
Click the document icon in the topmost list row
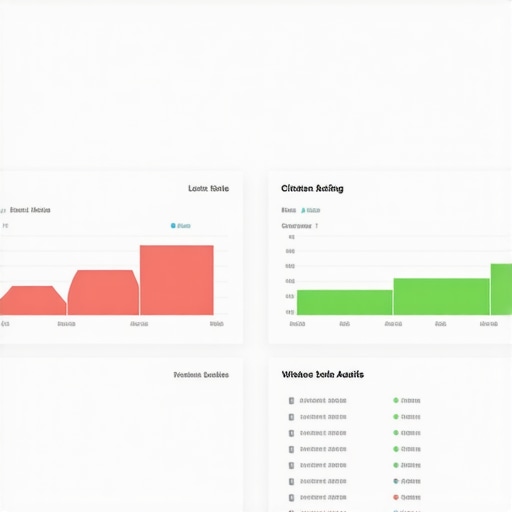pyautogui.click(x=291, y=401)
